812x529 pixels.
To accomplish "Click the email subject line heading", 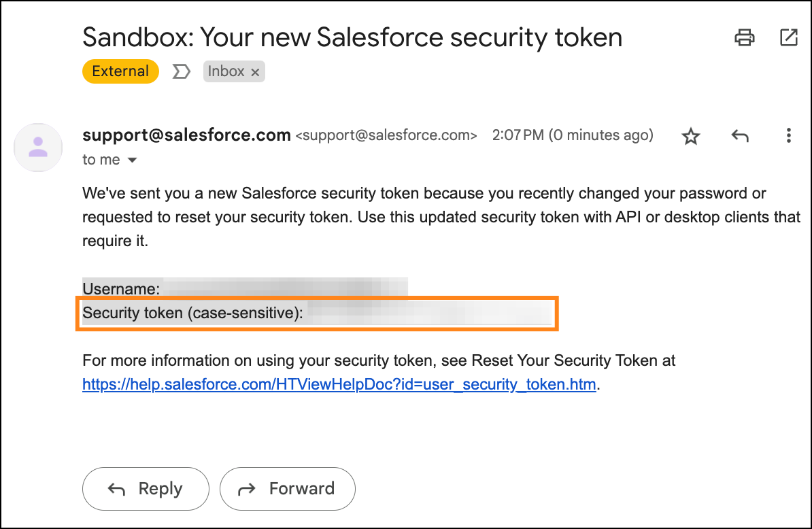I will 352,37.
